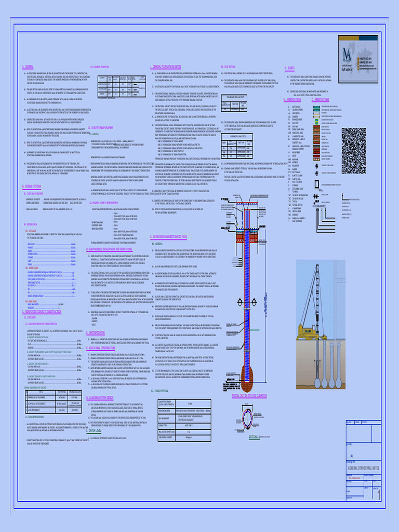Viewport: 399px width, 532px height.
Task: Click the square column section legend symbol
Action: point(316,184)
